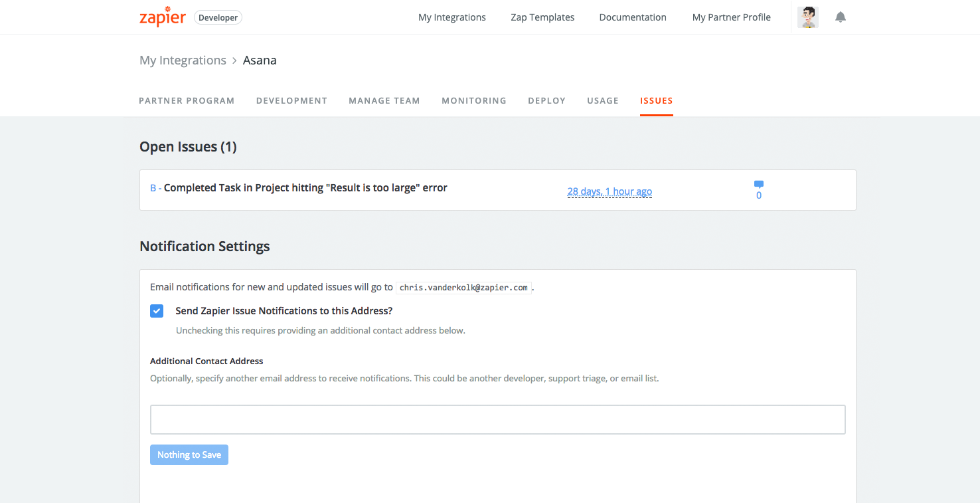The width and height of the screenshot is (980, 503).
Task: Click the Developer badge
Action: pyautogui.click(x=218, y=18)
